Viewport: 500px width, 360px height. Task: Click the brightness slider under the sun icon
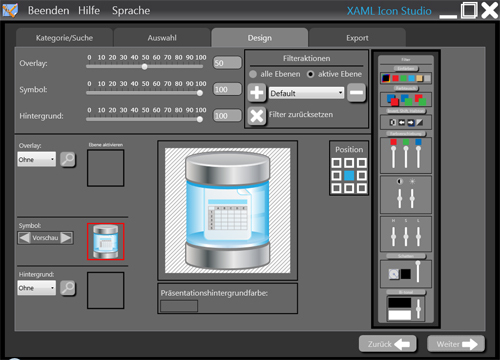click(x=412, y=198)
